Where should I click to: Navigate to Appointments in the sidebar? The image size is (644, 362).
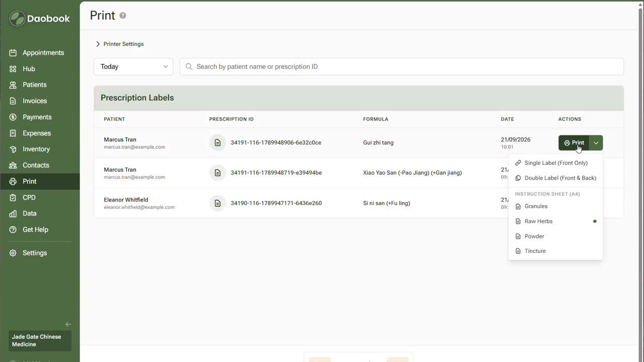pos(40,53)
